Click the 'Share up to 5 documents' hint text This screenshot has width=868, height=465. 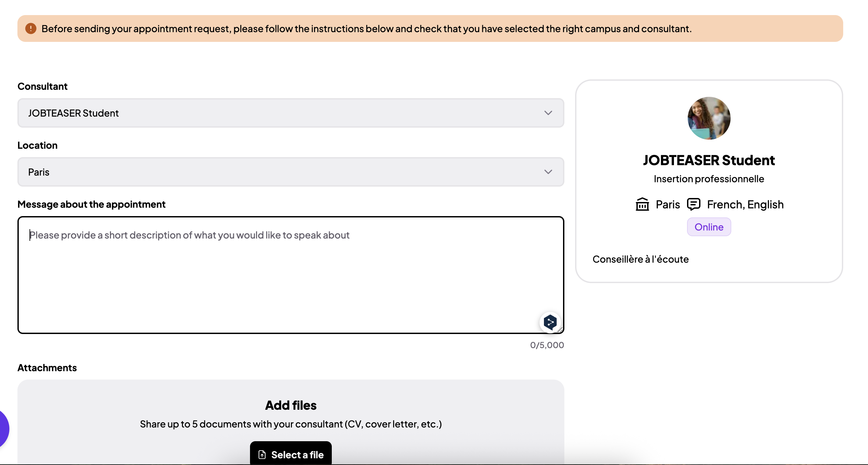291,424
